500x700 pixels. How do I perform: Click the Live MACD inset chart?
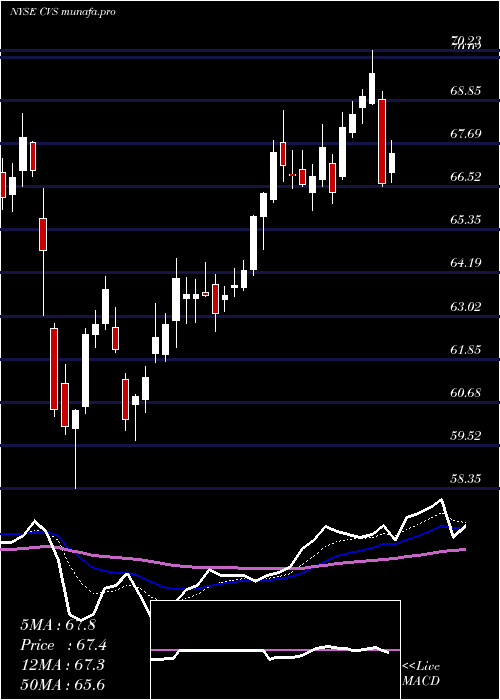pyautogui.click(x=275, y=650)
